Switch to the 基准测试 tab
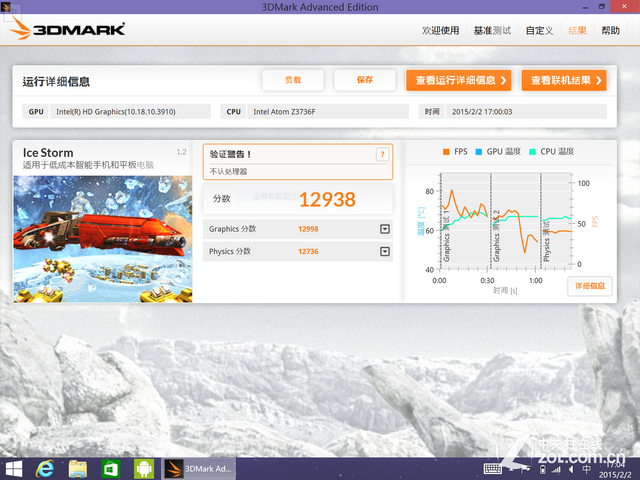Viewport: 640px width, 480px height. [492, 31]
